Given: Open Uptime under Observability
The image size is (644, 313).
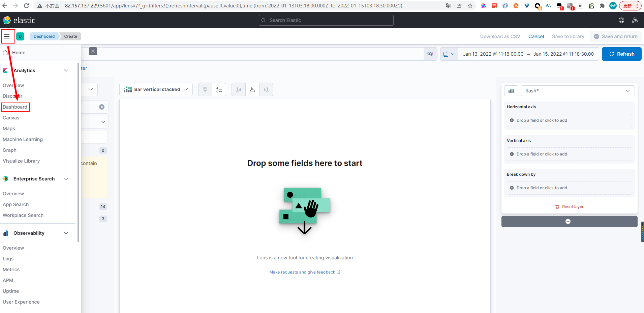Looking at the screenshot, I should (x=11, y=291).
